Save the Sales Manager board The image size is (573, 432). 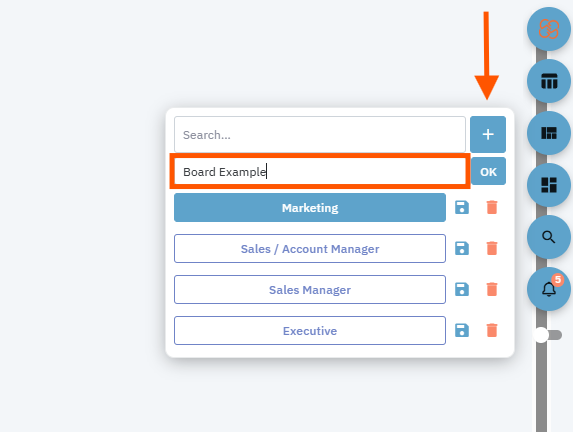pos(462,289)
